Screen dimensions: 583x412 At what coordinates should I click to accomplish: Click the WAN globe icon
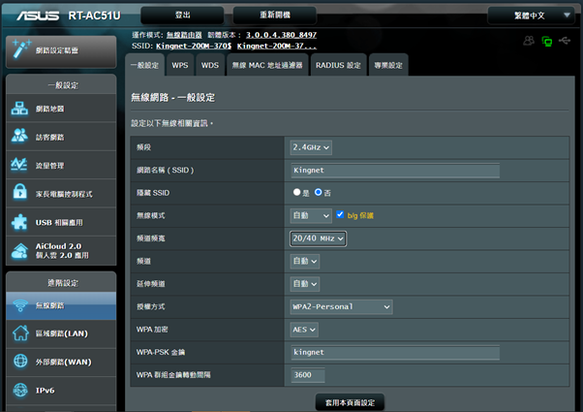click(x=20, y=361)
